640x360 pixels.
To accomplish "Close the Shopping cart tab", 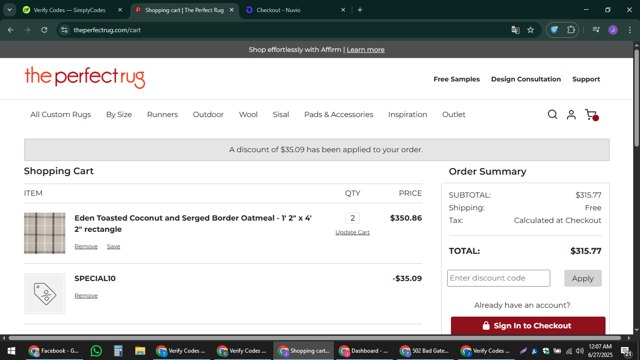I will pyautogui.click(x=231, y=10).
